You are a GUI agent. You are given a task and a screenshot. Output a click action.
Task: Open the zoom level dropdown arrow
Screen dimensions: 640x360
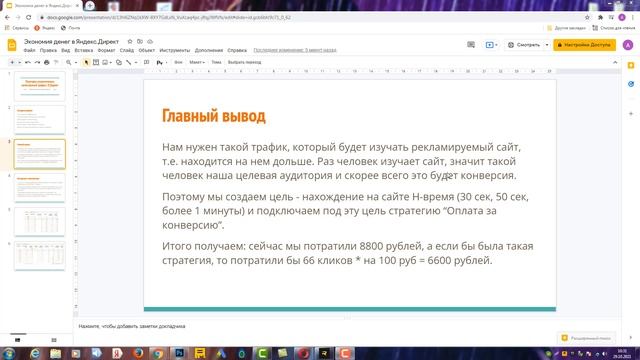[76, 62]
